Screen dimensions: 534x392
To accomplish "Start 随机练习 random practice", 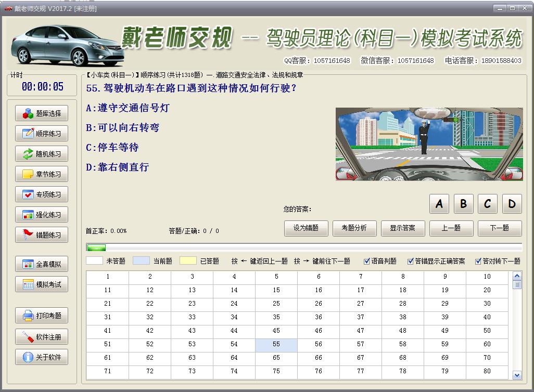I will tap(42, 154).
